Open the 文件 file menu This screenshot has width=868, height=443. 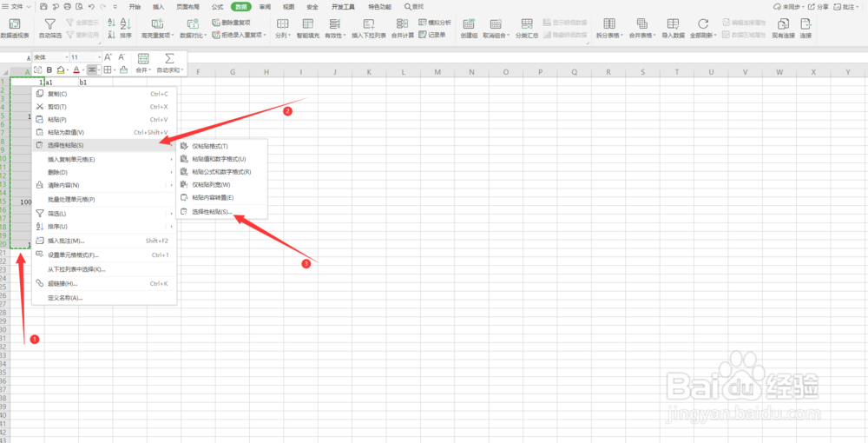(16, 7)
